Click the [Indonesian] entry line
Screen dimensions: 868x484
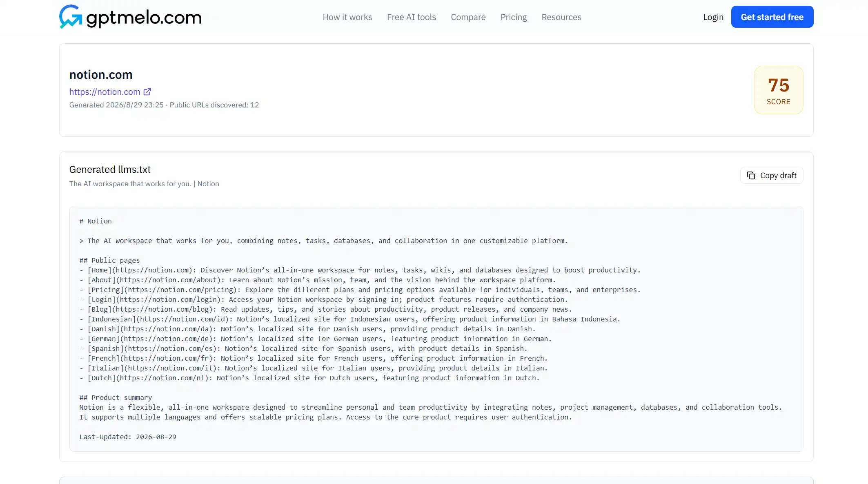click(x=350, y=319)
